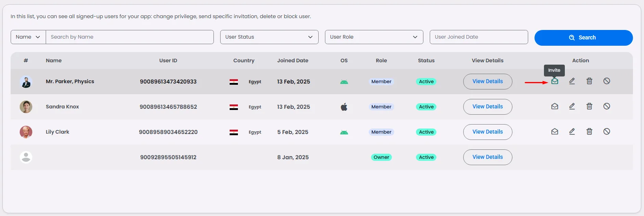View Details for Sandra Knox
Image resolution: width=644 pixels, height=216 pixels.
point(487,107)
